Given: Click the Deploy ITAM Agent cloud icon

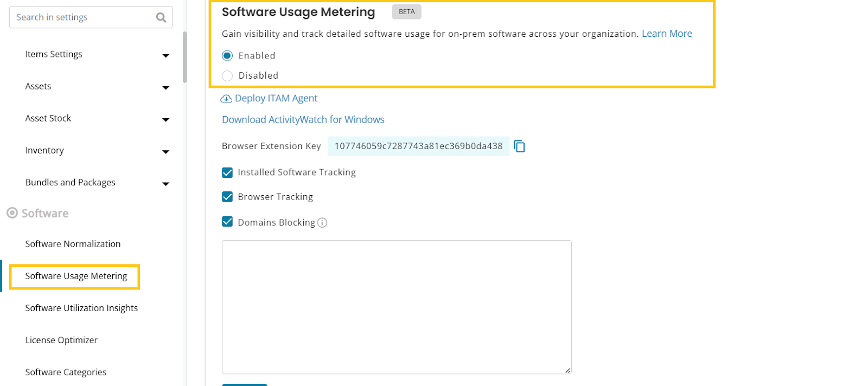Looking at the screenshot, I should [226, 99].
